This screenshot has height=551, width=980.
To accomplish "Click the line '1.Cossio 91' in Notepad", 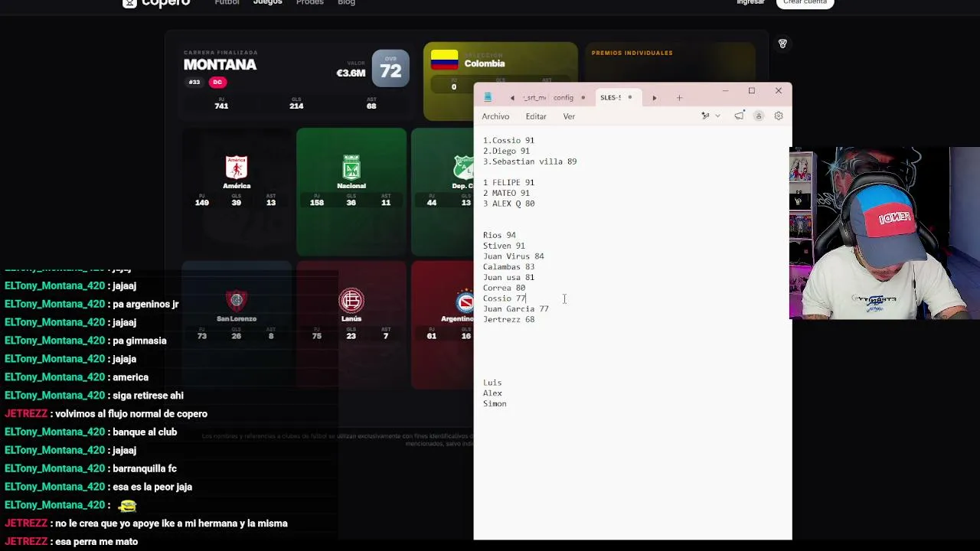I will (x=508, y=141).
